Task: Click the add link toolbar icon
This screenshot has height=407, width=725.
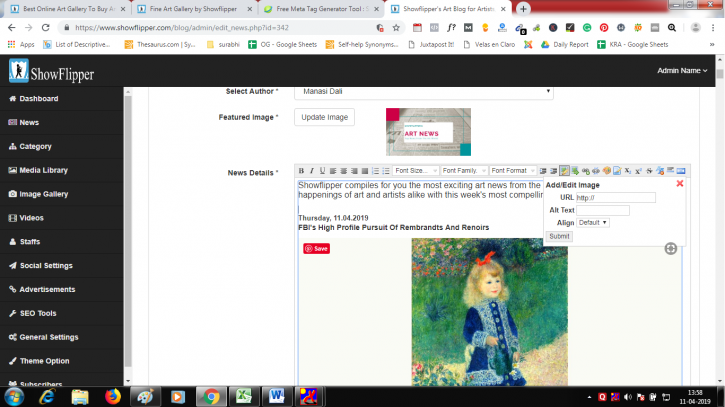Action: point(586,171)
